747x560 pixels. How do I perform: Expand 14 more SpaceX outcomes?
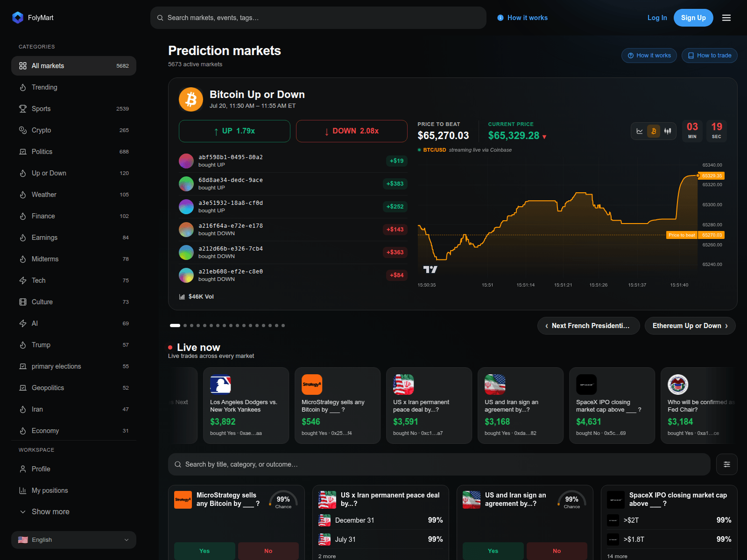(x=617, y=556)
